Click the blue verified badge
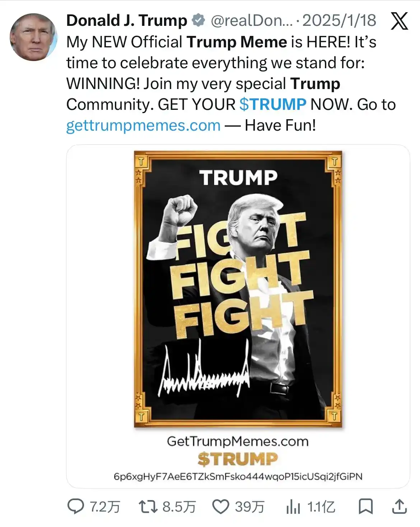Screen dimensions: 420x527 click(x=199, y=20)
